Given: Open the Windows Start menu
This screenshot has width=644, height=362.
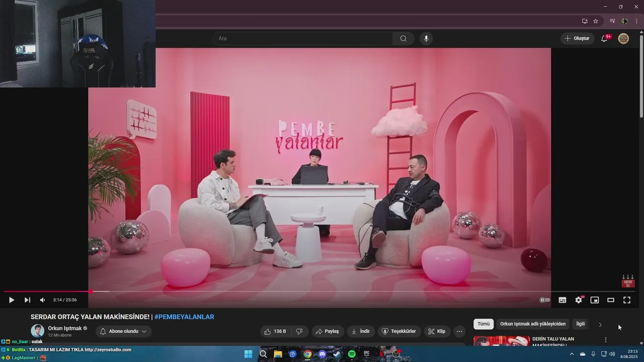Looking at the screenshot, I should (x=248, y=354).
